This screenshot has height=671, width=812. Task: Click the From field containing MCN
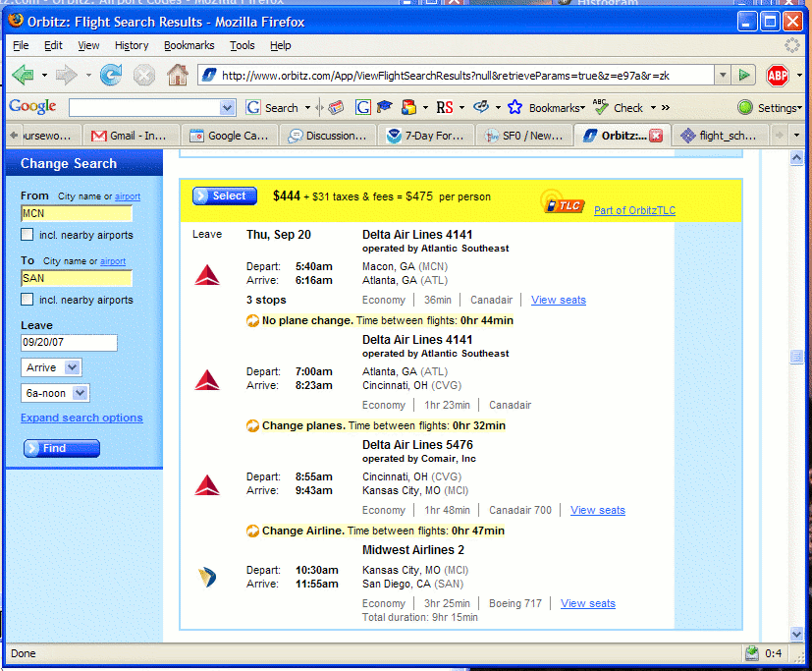pos(77,213)
